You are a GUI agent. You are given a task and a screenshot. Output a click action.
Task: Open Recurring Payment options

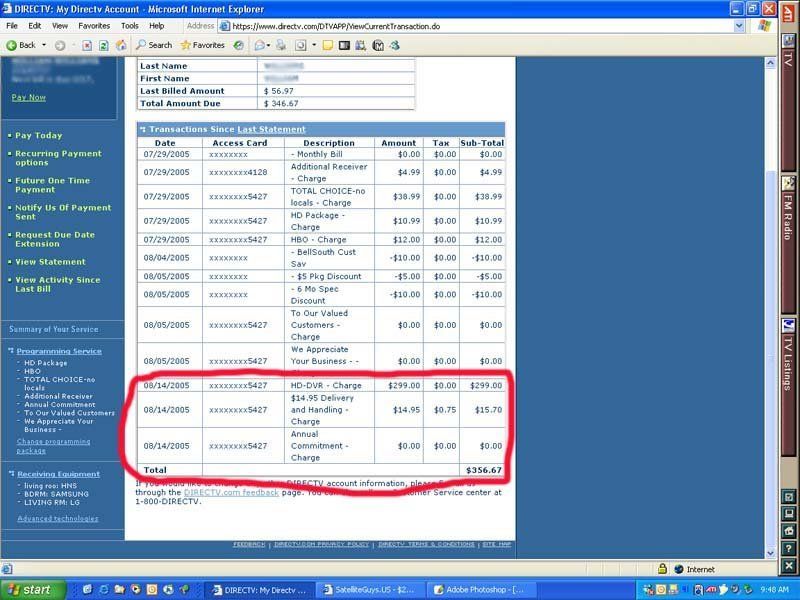click(58, 158)
